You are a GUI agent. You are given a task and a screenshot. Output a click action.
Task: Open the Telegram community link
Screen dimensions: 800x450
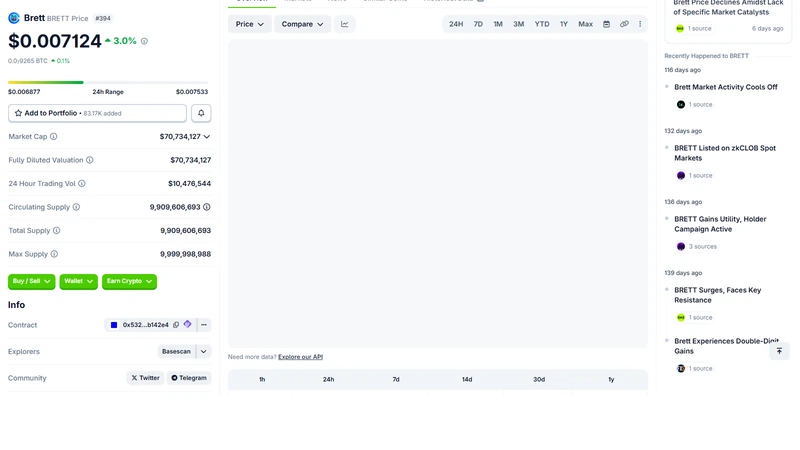tap(189, 378)
